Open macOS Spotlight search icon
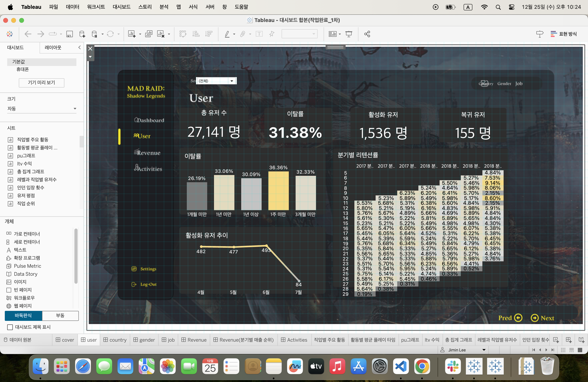The image size is (588, 382). [498, 7]
